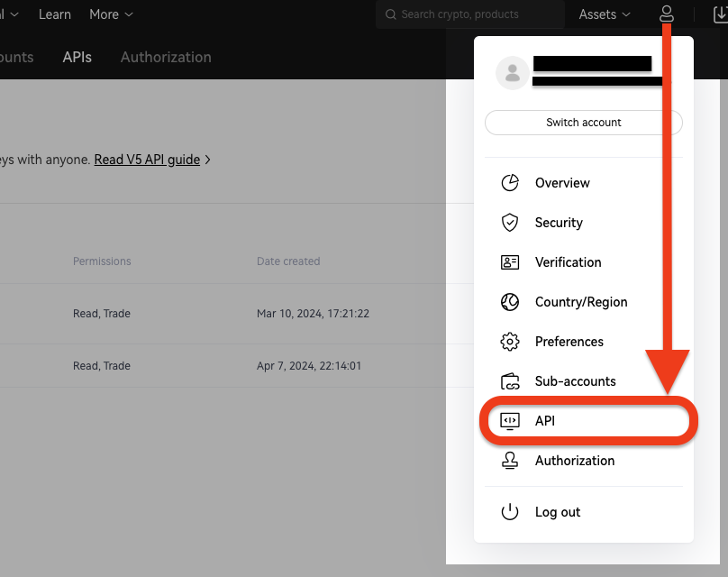Click the Search crypto, products field
This screenshot has height=577, width=728.
(470, 14)
